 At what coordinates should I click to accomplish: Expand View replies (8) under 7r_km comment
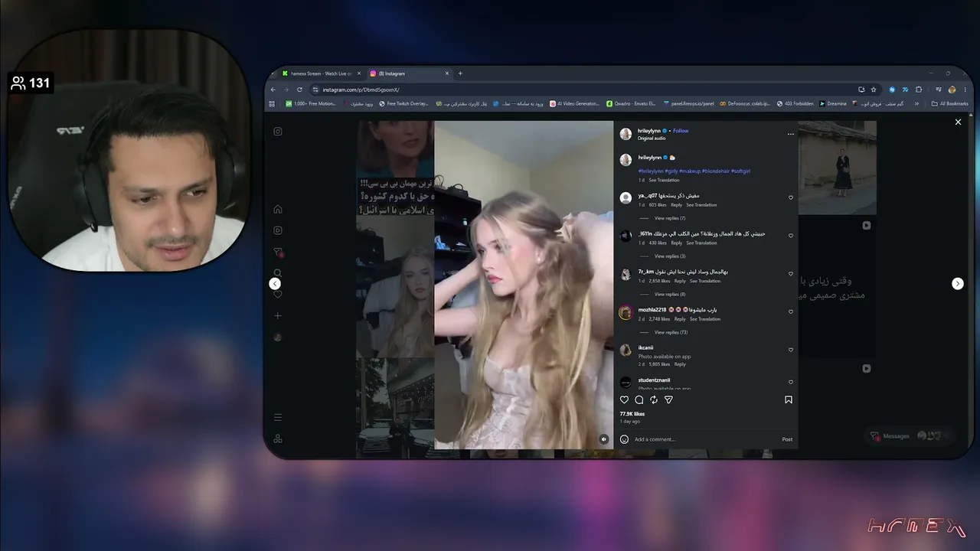(670, 295)
